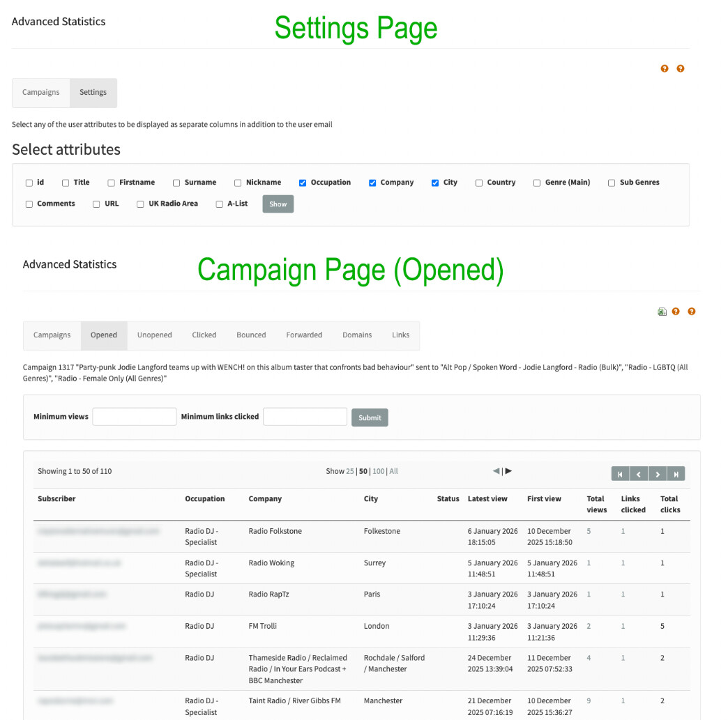728x720 pixels.
Task: Click the small black right arrow
Action: pos(509,471)
